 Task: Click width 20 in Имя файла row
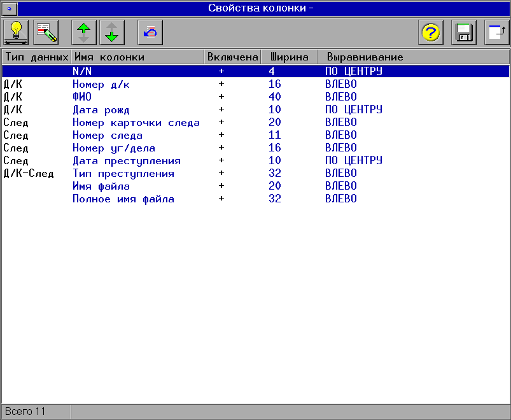coord(275,185)
